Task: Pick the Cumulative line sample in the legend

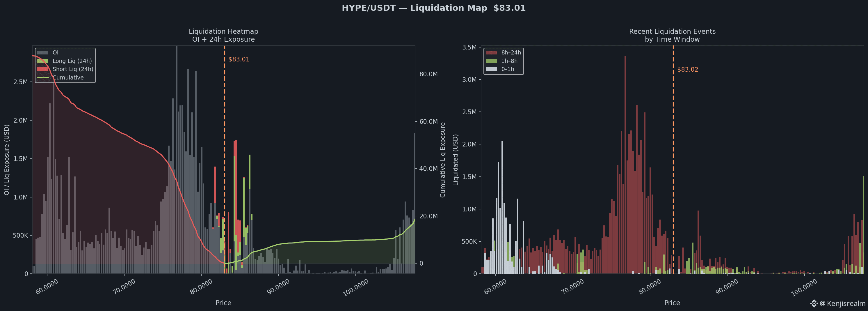Action: 43,77
